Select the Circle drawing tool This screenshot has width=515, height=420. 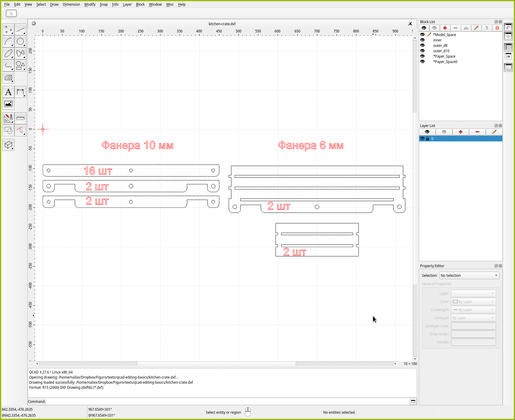tap(20, 41)
